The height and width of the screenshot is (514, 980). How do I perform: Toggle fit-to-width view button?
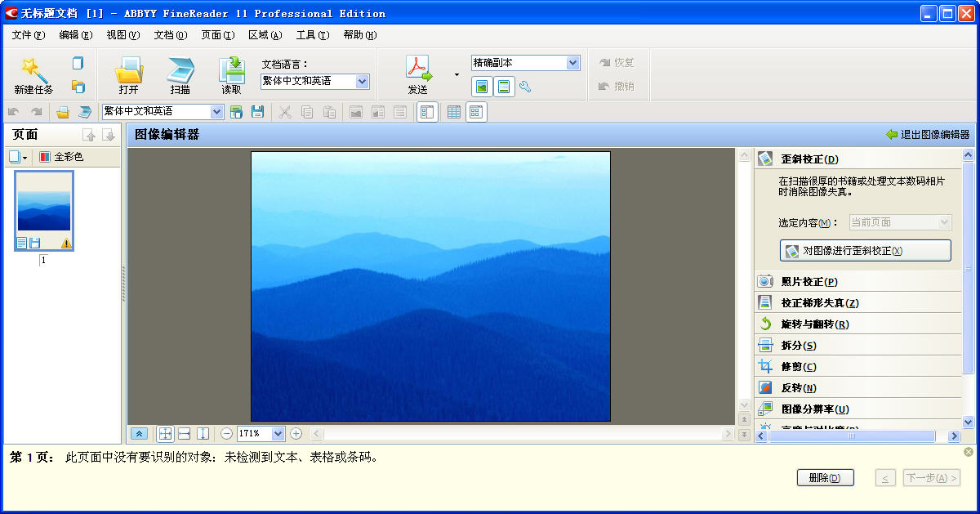(x=184, y=434)
